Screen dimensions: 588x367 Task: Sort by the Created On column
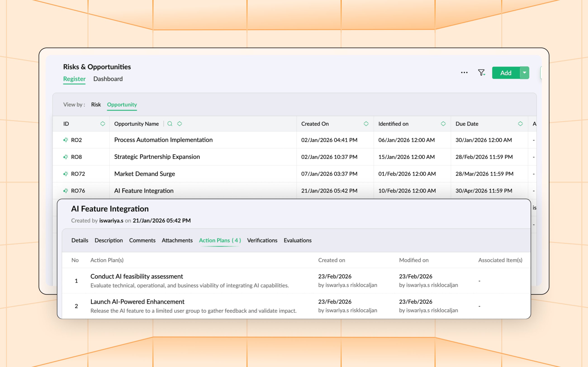tap(366, 124)
